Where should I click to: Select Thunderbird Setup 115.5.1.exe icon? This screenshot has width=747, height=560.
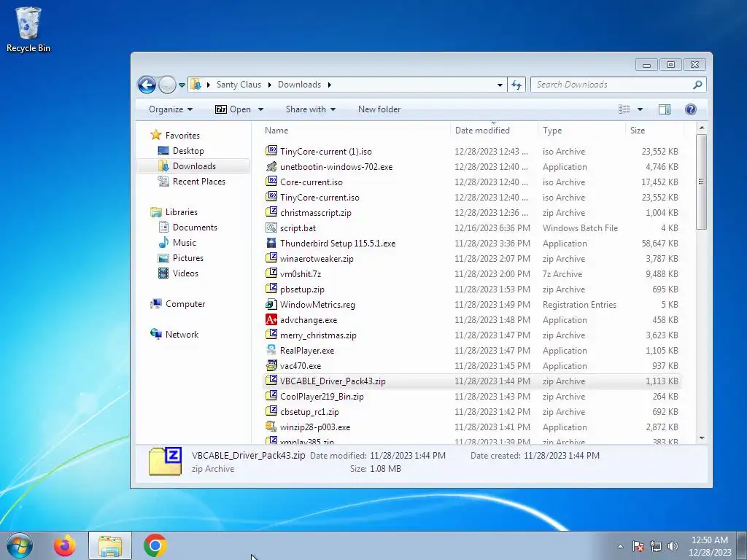coord(271,243)
